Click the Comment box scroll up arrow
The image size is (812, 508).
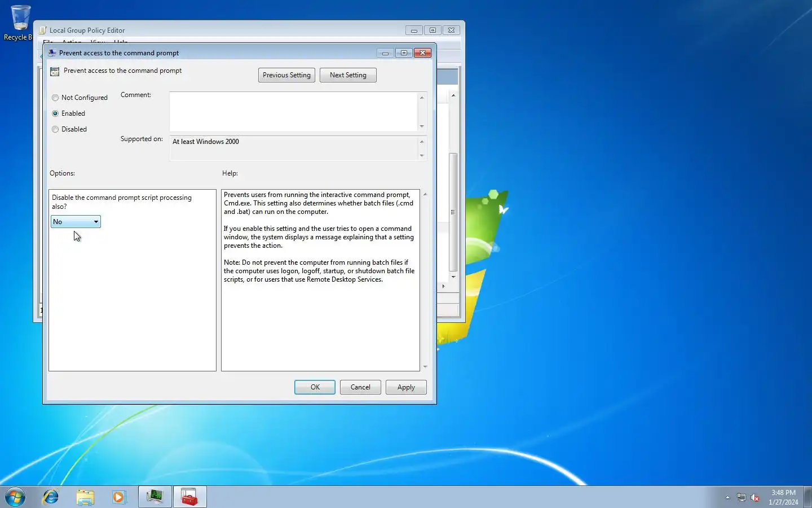tap(422, 98)
